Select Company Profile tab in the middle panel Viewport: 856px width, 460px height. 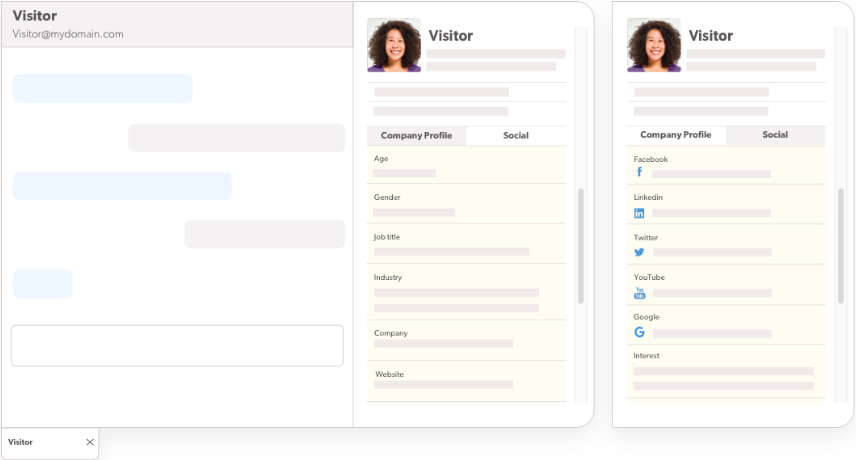(417, 135)
